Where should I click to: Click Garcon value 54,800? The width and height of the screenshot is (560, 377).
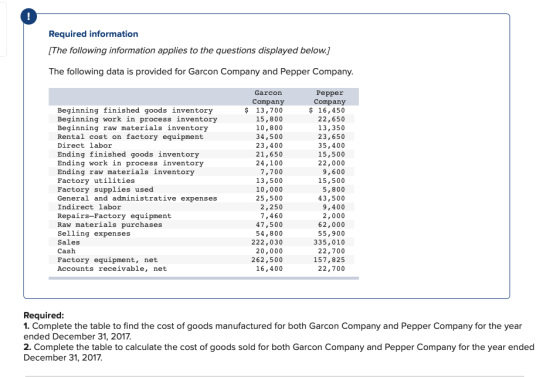pos(269,233)
